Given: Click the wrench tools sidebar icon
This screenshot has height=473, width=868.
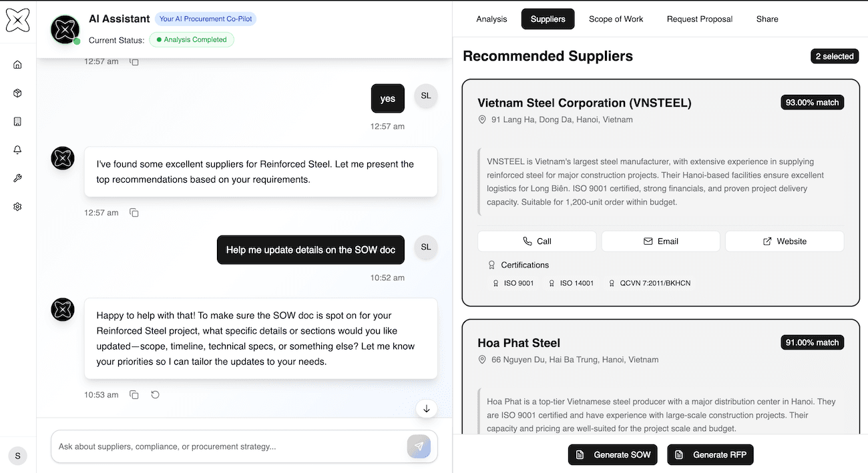Looking at the screenshot, I should point(17,178).
